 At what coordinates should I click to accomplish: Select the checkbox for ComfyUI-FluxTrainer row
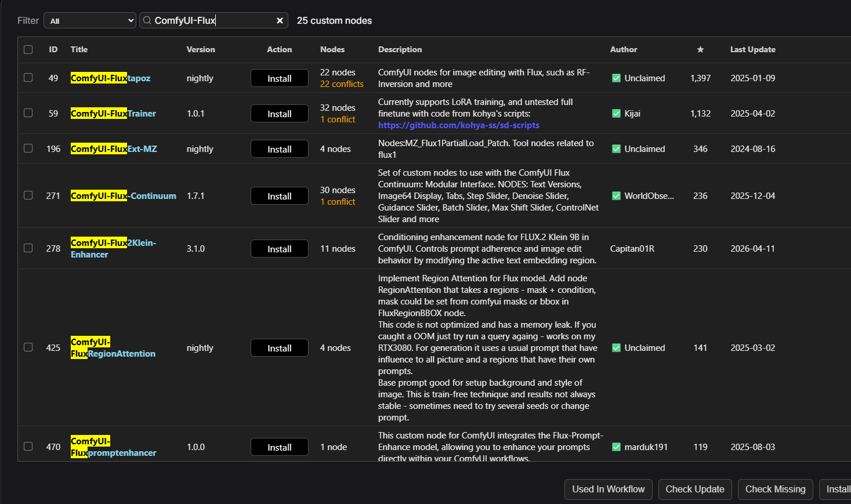coord(28,113)
